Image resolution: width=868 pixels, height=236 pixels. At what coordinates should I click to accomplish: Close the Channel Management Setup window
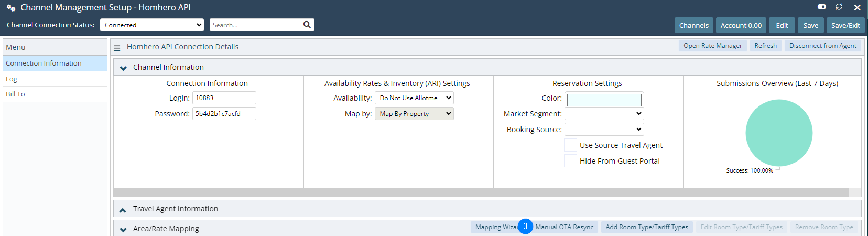tap(857, 7)
